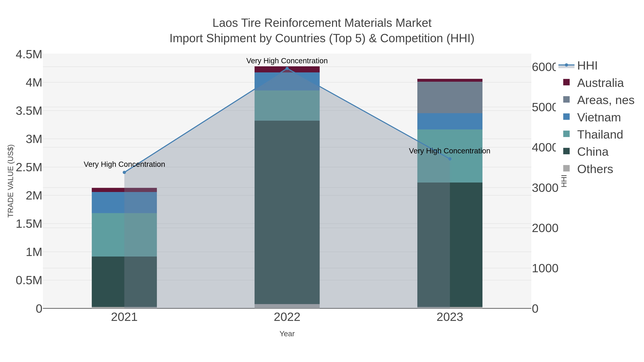Click the 5000 HHI axis tick label
644x362 pixels.
point(543,107)
